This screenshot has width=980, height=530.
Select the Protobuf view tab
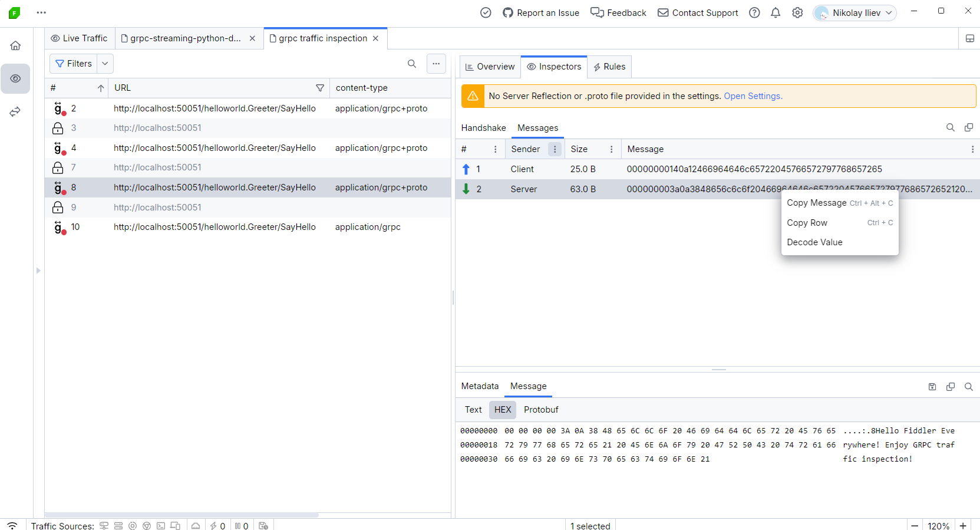click(541, 410)
